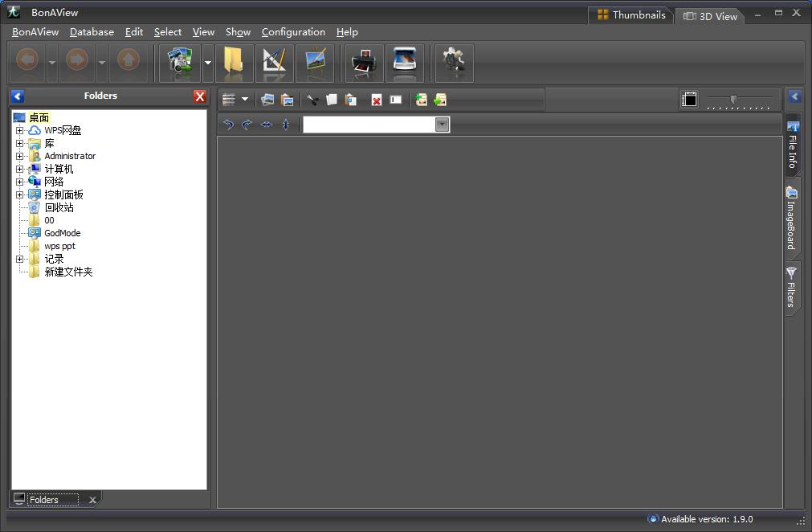Open the Database menu
This screenshot has width=812, height=532.
coord(92,32)
